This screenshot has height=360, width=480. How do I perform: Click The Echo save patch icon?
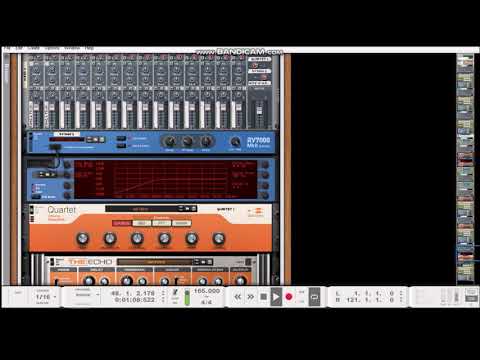(x=210, y=262)
